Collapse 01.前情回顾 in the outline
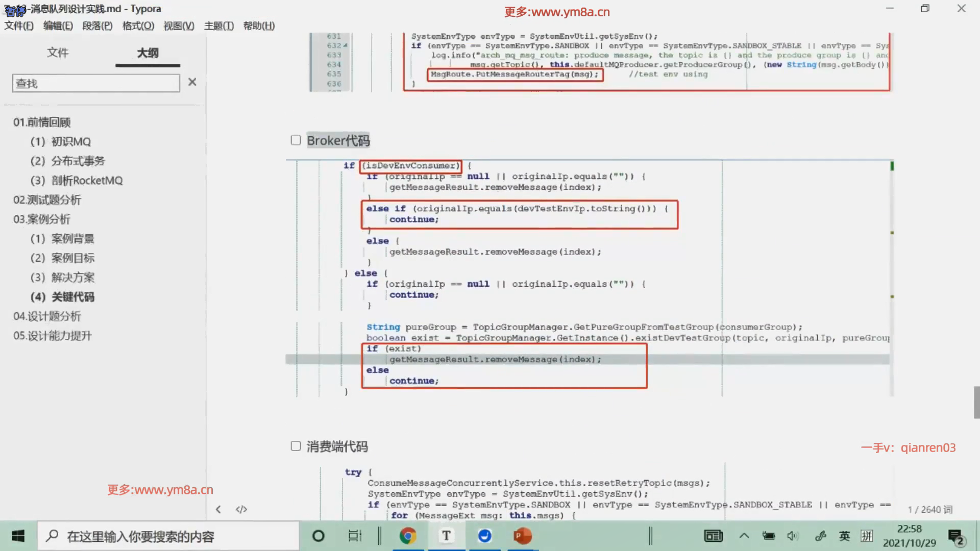980x551 pixels. coord(42,122)
